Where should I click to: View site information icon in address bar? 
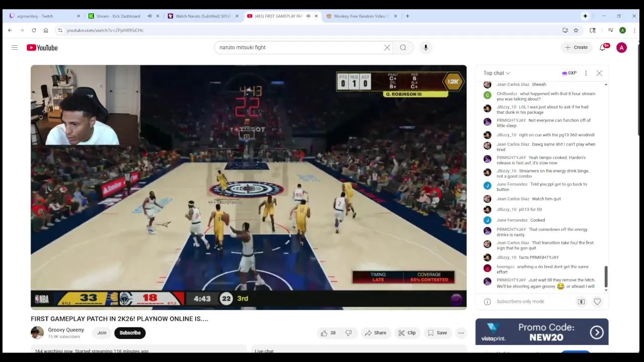tap(60, 30)
